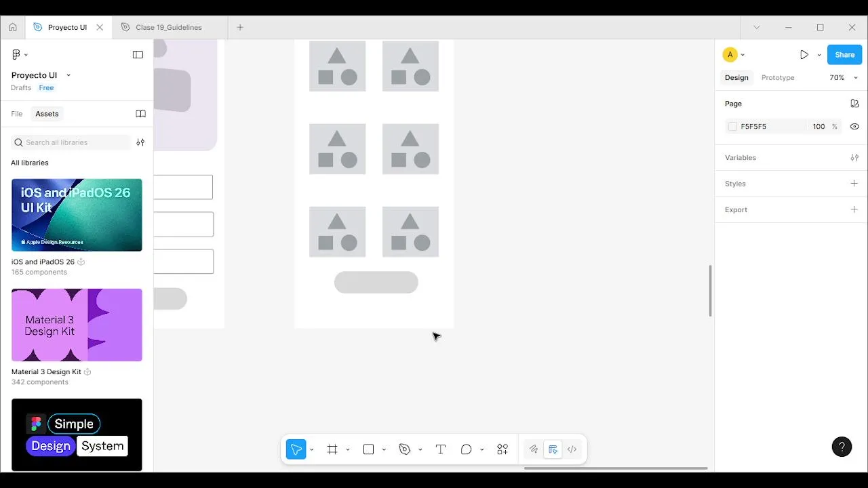868x488 pixels.
Task: Click the 165 components text
Action: pyautogui.click(x=39, y=272)
